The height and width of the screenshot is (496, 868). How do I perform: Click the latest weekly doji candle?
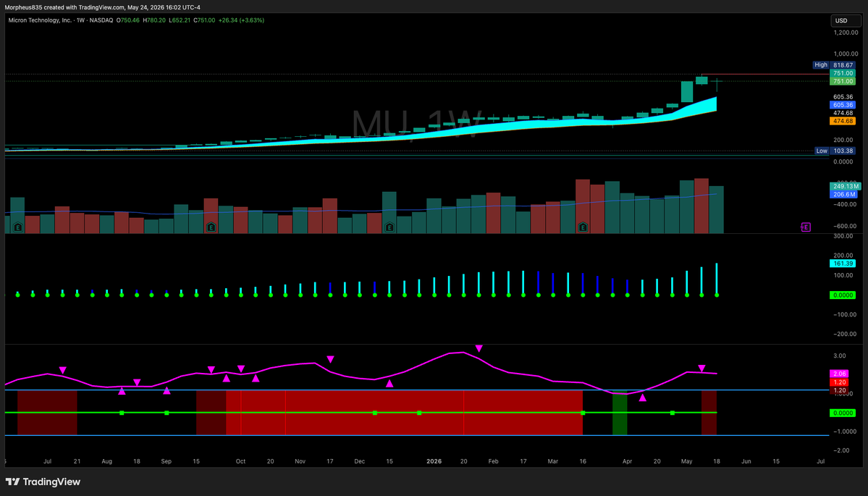(717, 82)
